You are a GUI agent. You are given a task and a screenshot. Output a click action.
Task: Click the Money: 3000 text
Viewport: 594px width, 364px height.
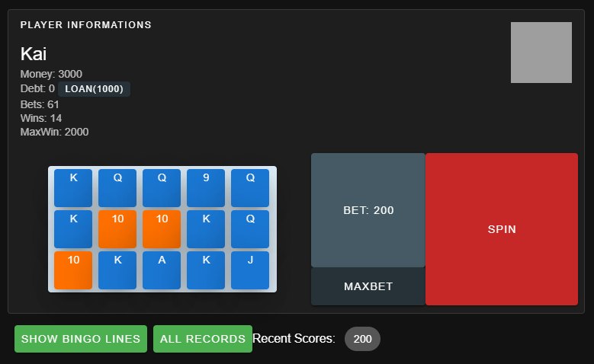[51, 74]
